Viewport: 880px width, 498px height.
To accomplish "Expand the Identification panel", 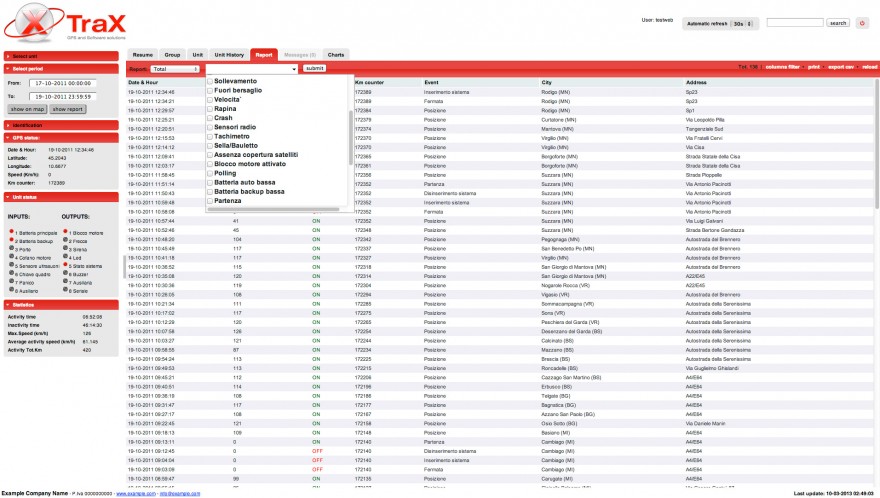I will (61, 125).
